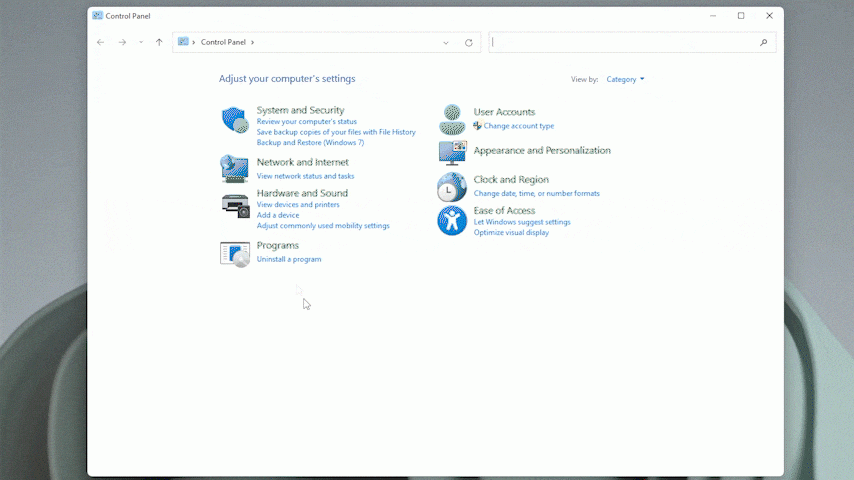The image size is (854, 480).
Task: Open the address bar history dropdown
Action: (x=446, y=42)
